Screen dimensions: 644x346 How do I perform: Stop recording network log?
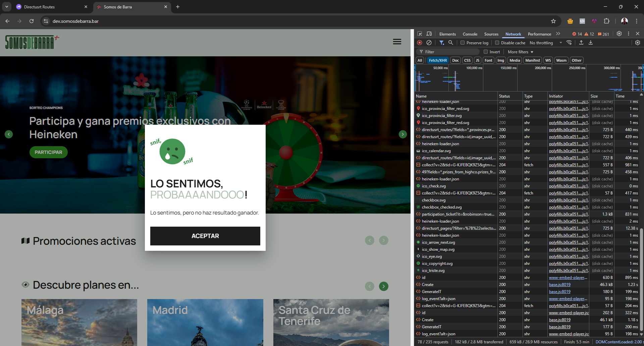(x=420, y=43)
